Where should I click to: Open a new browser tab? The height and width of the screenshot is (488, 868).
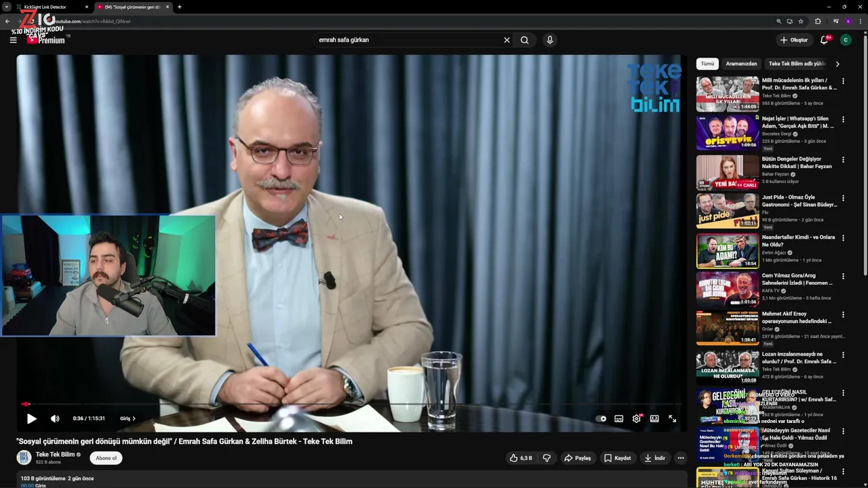pyautogui.click(x=180, y=7)
